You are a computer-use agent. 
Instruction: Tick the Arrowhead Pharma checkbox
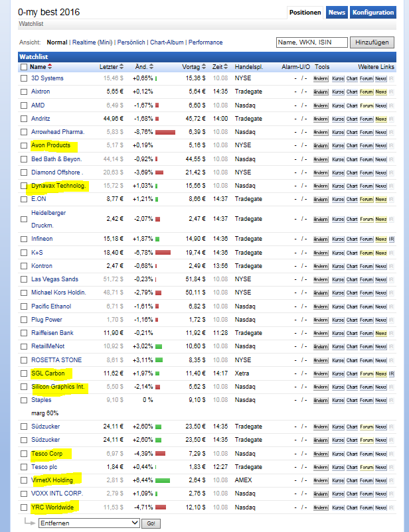[x=24, y=132]
